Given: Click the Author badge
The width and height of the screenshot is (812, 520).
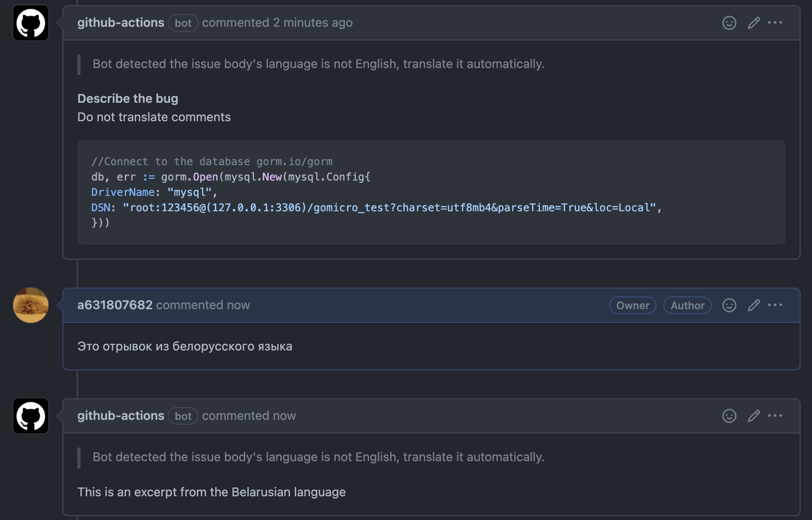Looking at the screenshot, I should point(687,306).
